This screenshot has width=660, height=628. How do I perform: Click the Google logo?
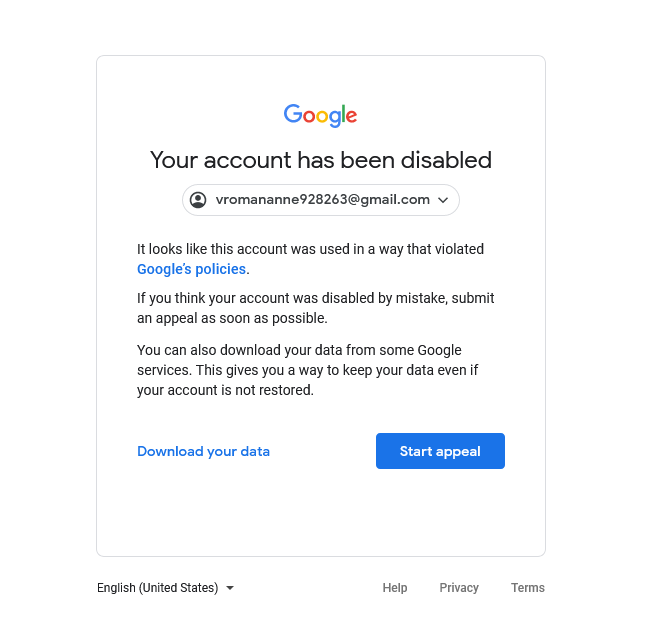coord(320,115)
